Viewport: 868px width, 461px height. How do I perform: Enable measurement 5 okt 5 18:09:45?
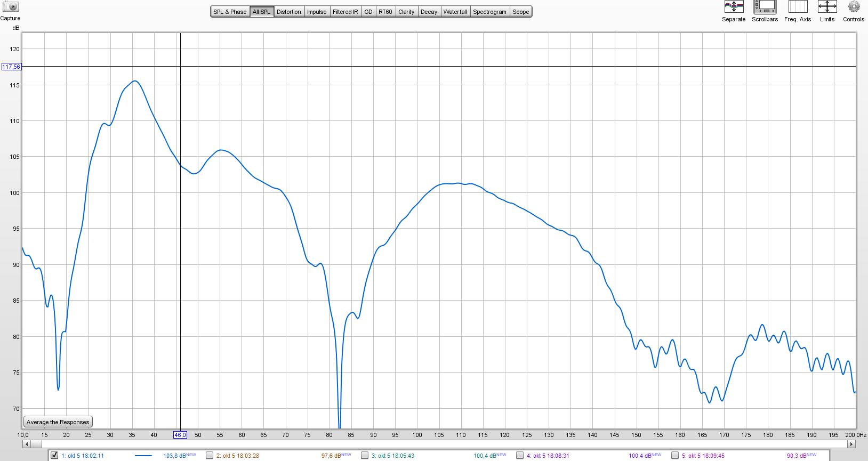point(675,455)
